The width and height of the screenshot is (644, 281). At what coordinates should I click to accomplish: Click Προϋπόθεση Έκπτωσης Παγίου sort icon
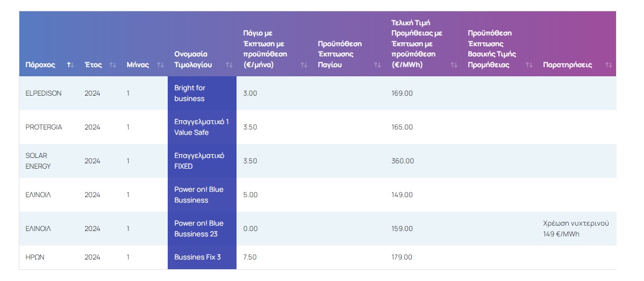coord(377,65)
